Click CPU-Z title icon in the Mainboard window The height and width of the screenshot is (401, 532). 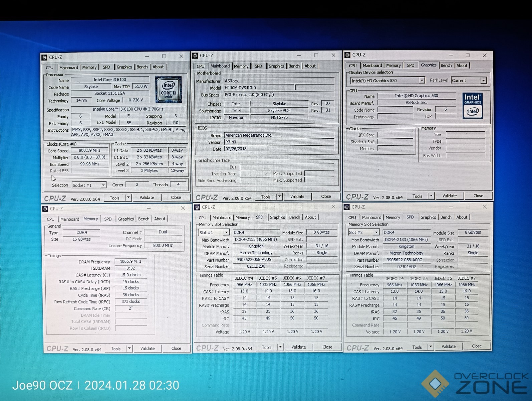(196, 55)
